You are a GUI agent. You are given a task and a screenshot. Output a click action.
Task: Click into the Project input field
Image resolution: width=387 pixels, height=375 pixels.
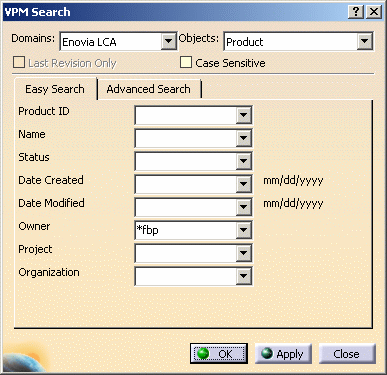(x=186, y=253)
